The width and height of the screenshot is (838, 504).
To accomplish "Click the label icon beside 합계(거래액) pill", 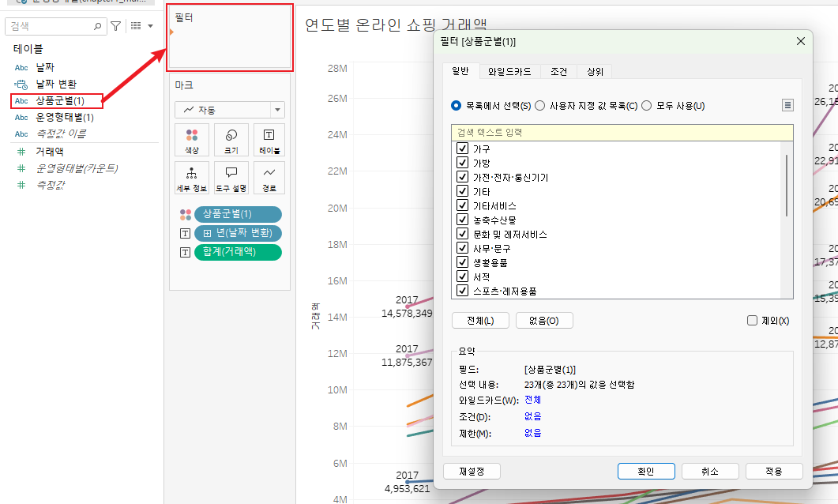I will [x=185, y=252].
